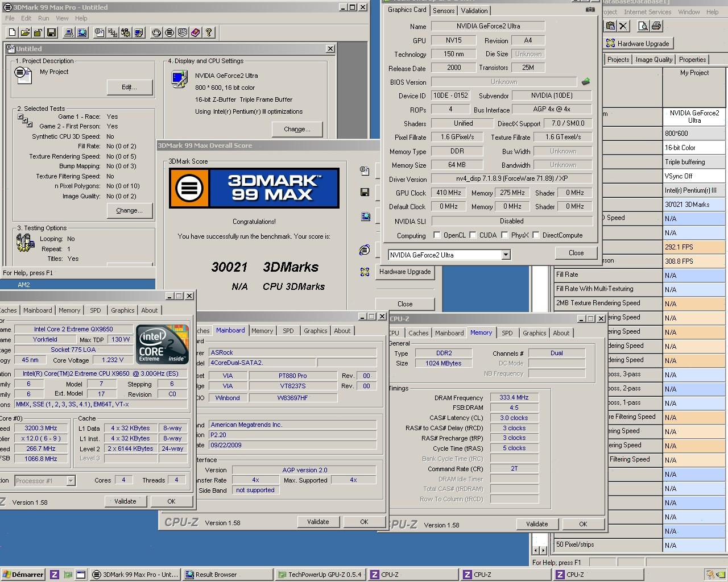
Task: Click the floppy disk Save icon in 3DMark toolbar
Action: [51, 32]
